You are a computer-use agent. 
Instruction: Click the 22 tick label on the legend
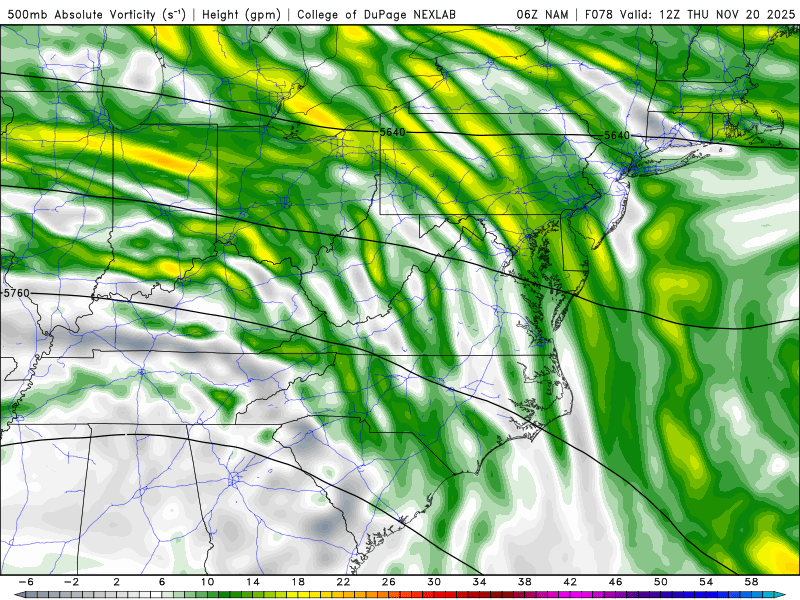(x=343, y=582)
